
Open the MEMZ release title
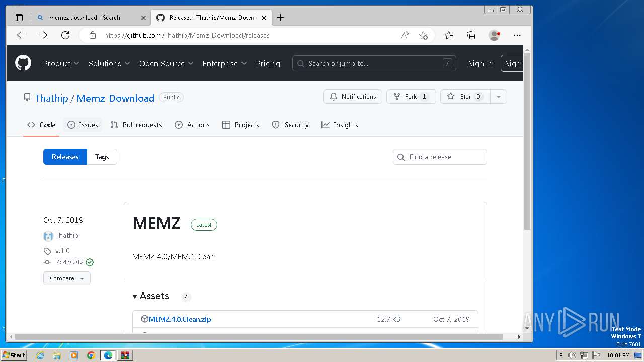[156, 223]
